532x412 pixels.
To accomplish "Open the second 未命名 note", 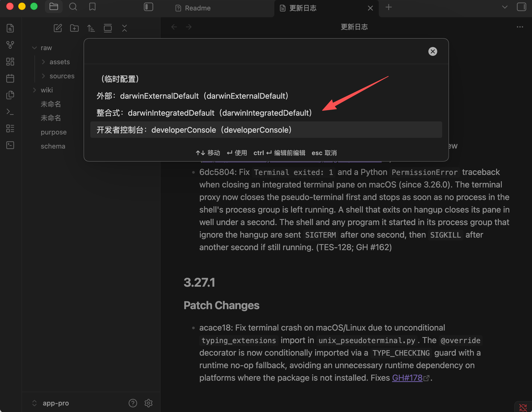I will [x=51, y=118].
